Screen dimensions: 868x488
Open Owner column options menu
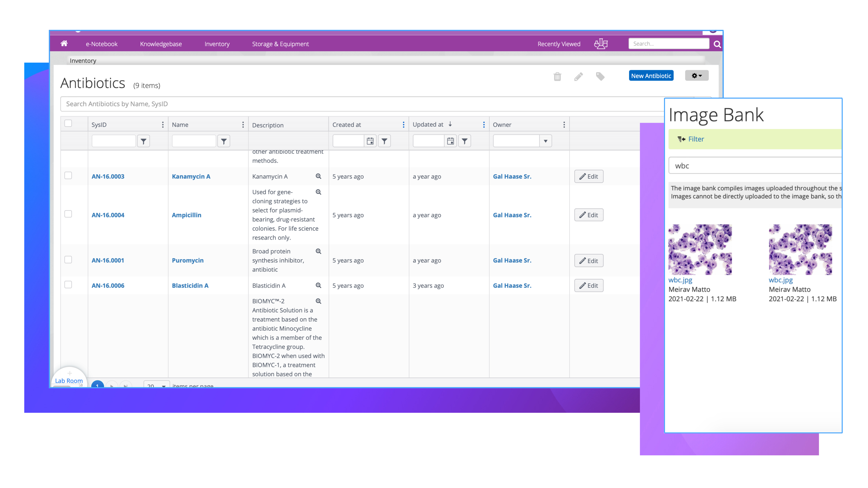click(x=564, y=125)
